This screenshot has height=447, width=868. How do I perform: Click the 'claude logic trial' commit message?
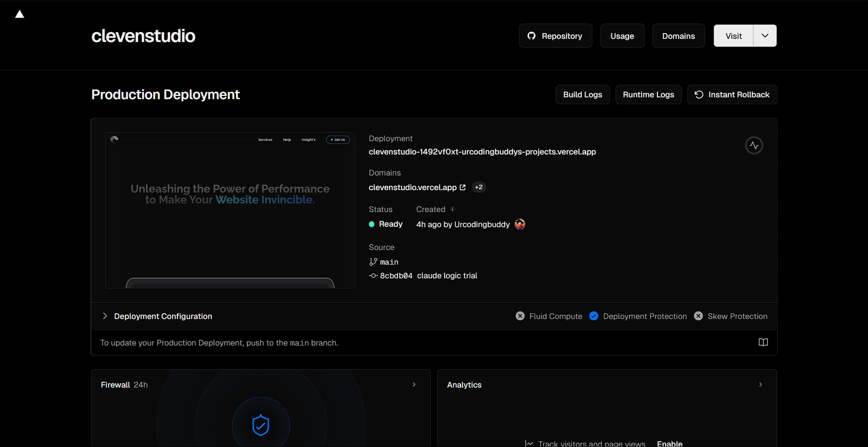pos(447,276)
